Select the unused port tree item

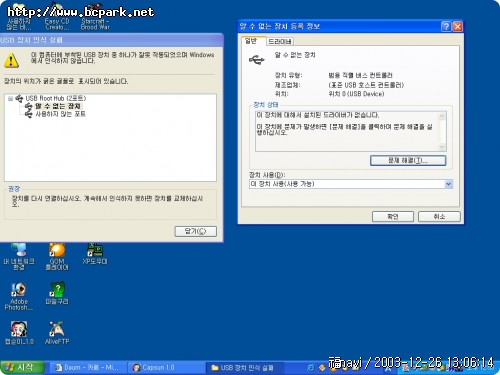[x=60, y=114]
